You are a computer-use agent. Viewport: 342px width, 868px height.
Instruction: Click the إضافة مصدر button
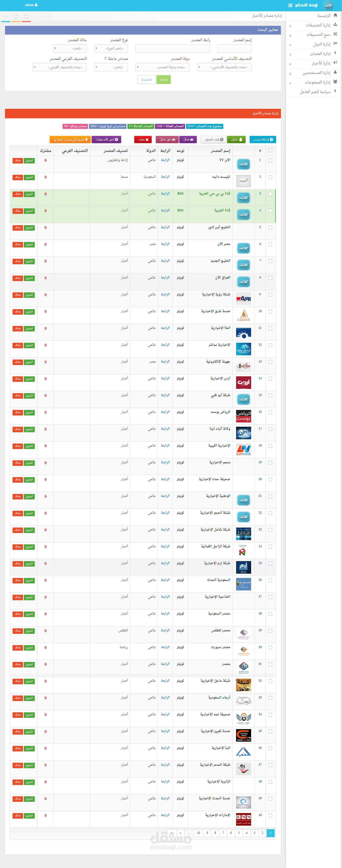(263, 139)
